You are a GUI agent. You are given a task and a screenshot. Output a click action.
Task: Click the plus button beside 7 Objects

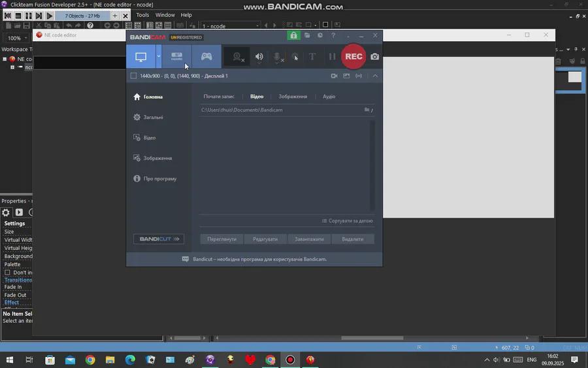pos(115,16)
